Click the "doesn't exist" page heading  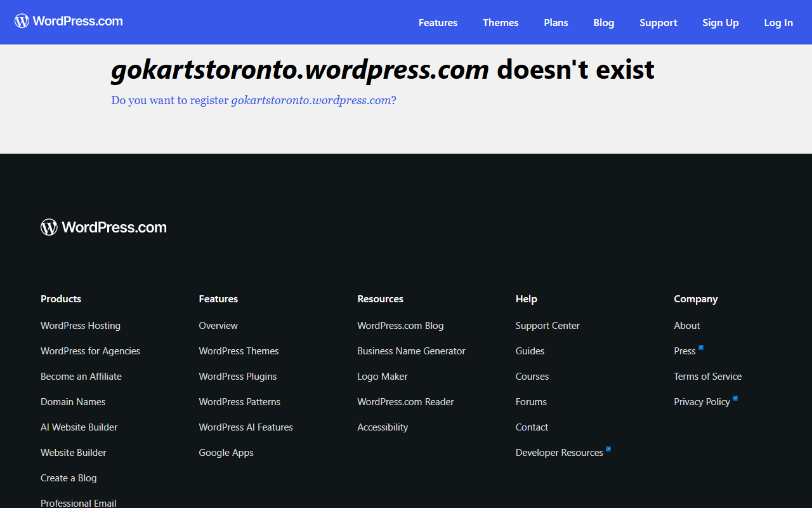(x=383, y=70)
